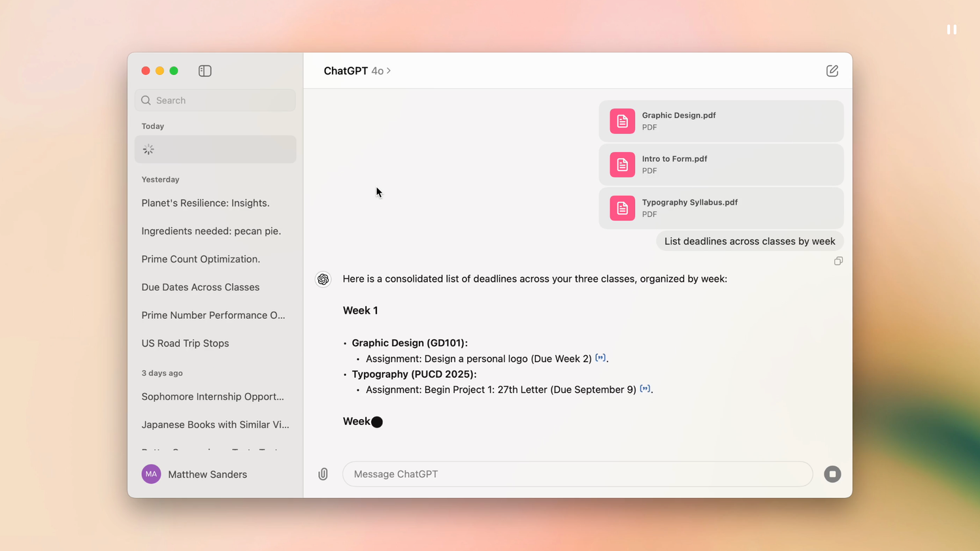Copy the user message with copy icon
Screen dimensions: 980x551
[838, 261]
